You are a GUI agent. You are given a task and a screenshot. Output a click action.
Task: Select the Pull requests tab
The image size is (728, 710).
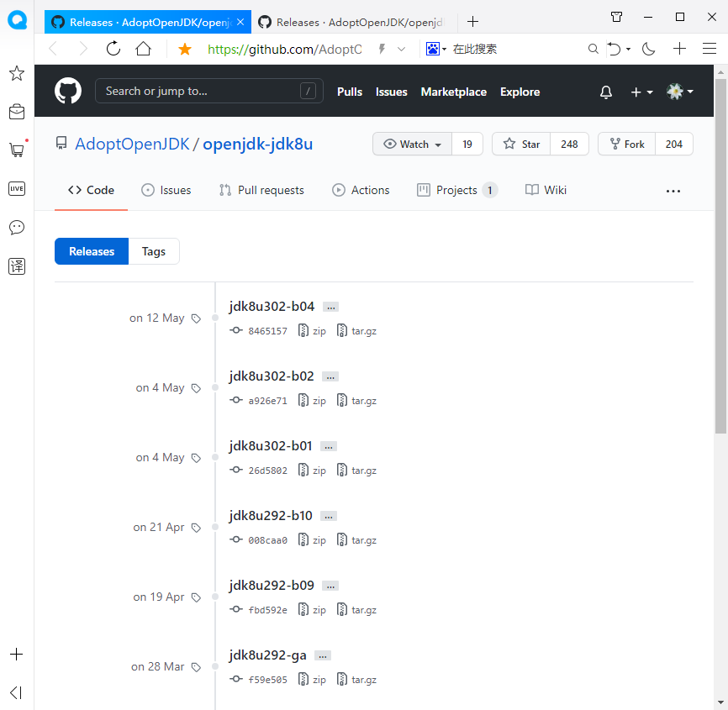[261, 190]
